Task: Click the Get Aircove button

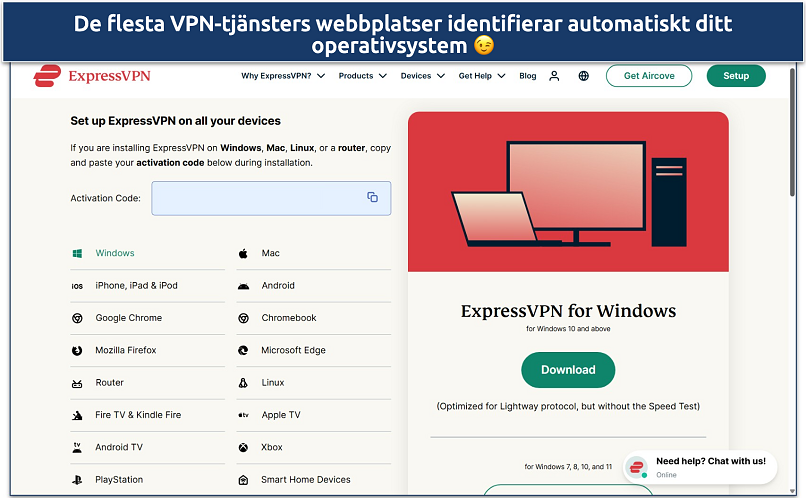Action: point(649,76)
